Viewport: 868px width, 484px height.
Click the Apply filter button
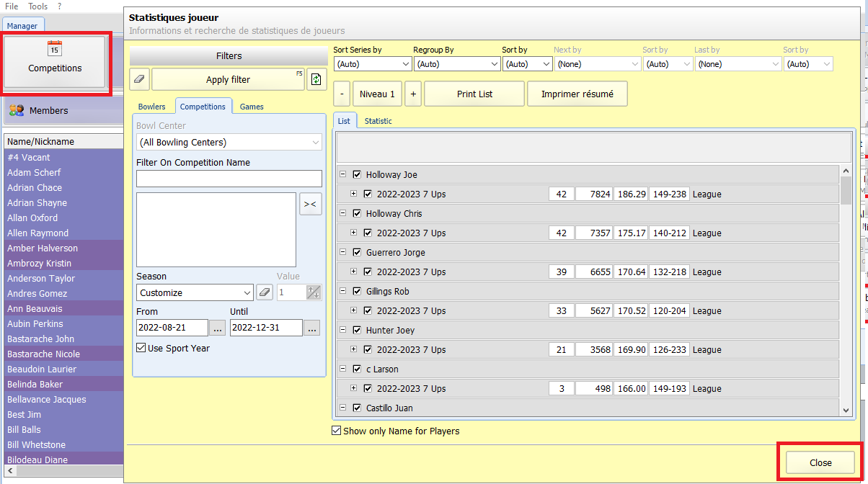(228, 79)
